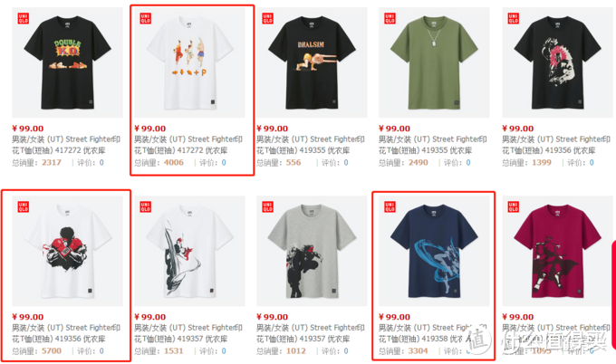
Task: Click Uniqlo logo on navy blue shirt
Action: tap(390, 207)
